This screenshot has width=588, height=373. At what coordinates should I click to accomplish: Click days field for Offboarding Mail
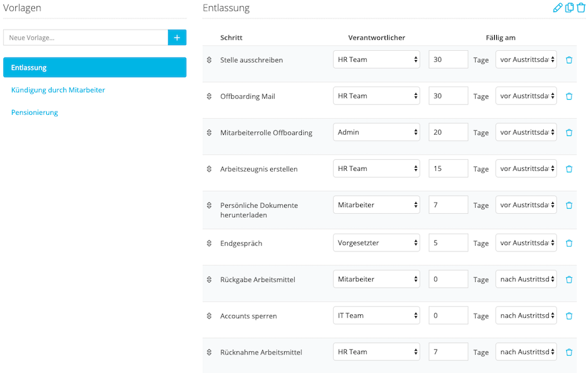449,96
